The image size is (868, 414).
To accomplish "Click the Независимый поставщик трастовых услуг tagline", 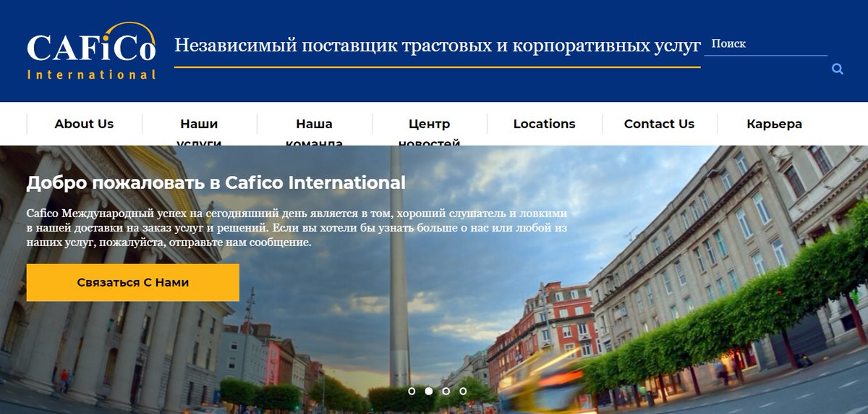I will tap(437, 46).
